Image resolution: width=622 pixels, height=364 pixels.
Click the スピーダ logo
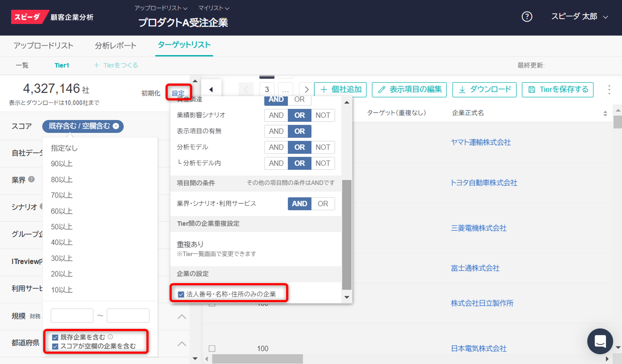[30, 17]
